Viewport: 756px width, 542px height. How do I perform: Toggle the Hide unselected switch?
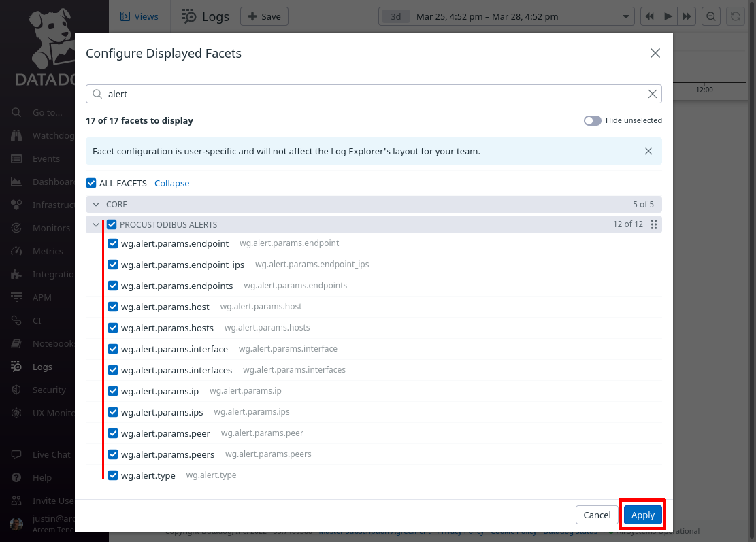(x=593, y=120)
